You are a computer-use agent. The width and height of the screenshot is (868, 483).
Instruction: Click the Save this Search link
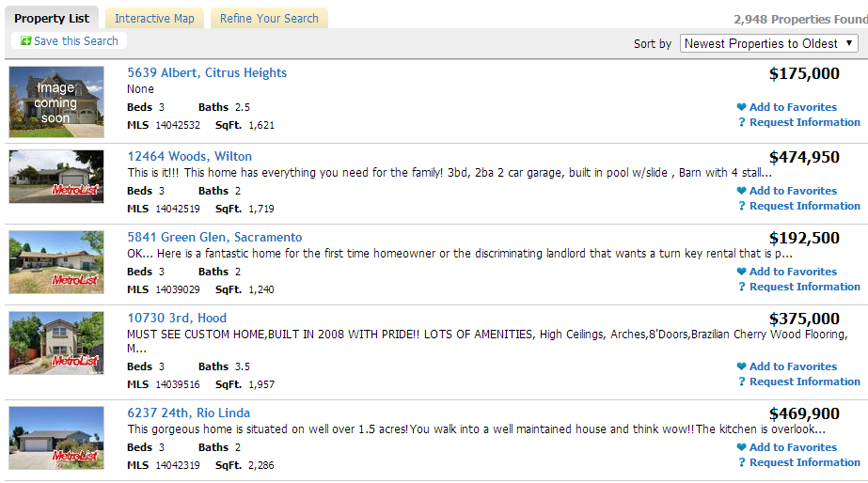[x=76, y=41]
